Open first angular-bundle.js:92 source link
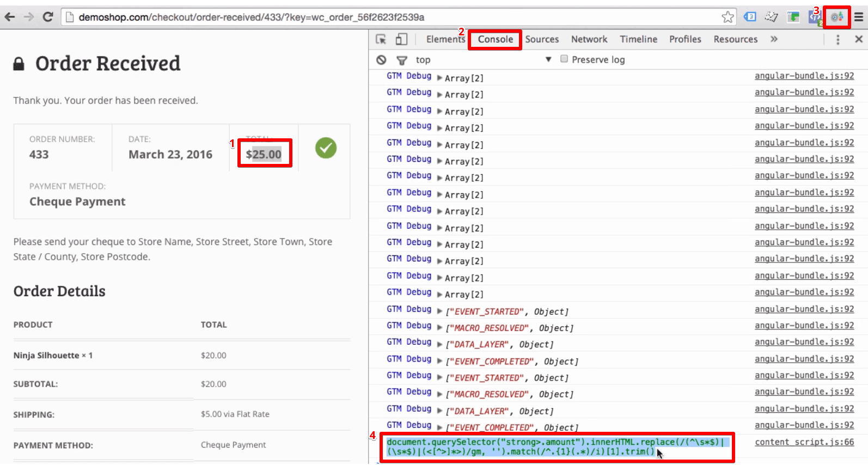Viewport: 868px width, 465px height. point(804,76)
